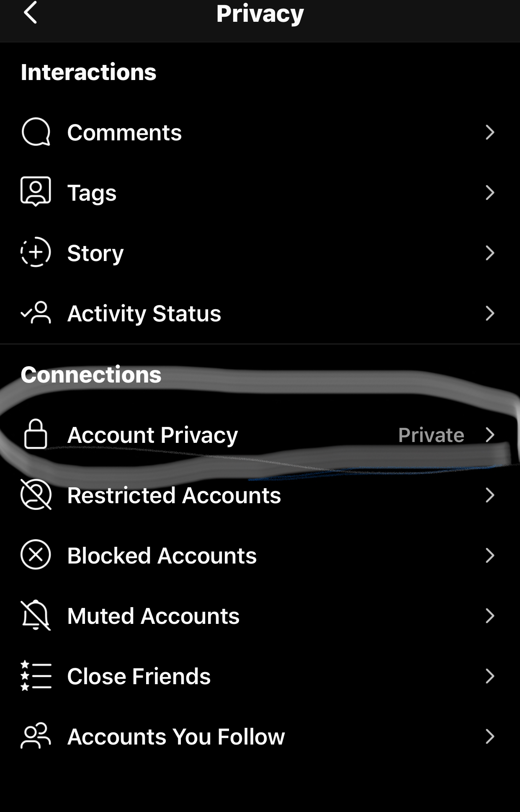Tap the Tags portrait icon
This screenshot has width=520, height=812.
(x=36, y=192)
